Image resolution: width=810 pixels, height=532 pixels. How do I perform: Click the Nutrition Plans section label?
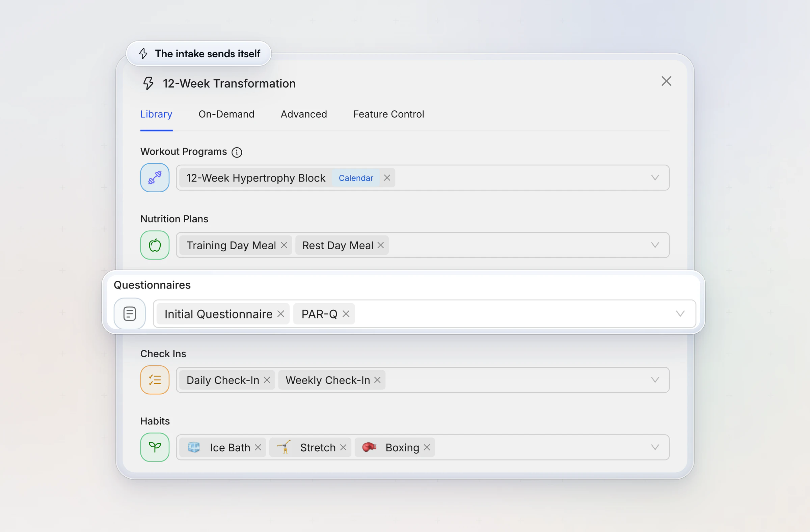(174, 219)
